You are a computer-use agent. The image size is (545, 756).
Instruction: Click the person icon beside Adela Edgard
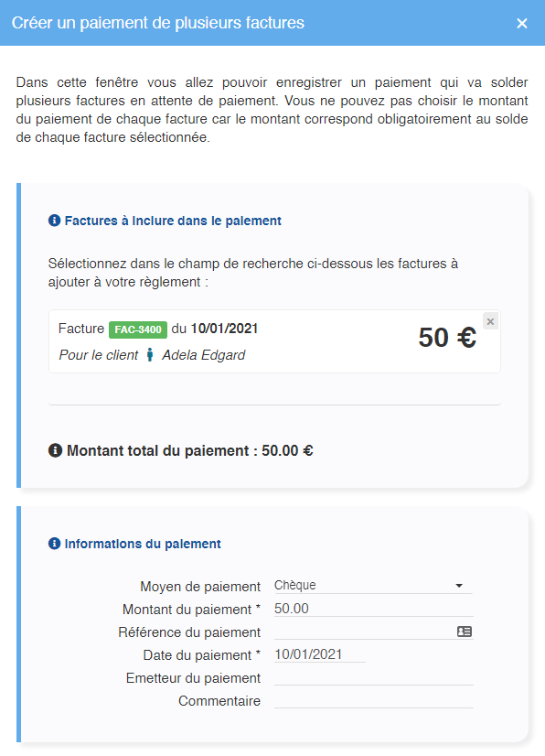tap(150, 355)
